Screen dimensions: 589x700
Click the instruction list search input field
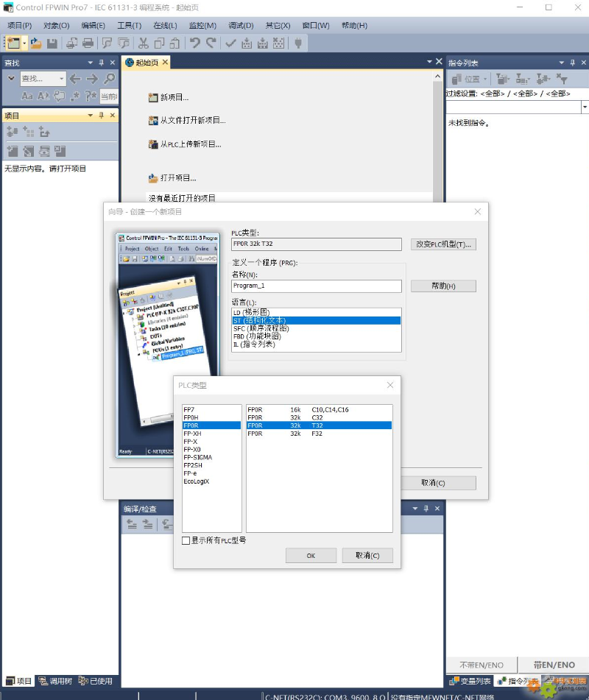(x=513, y=107)
